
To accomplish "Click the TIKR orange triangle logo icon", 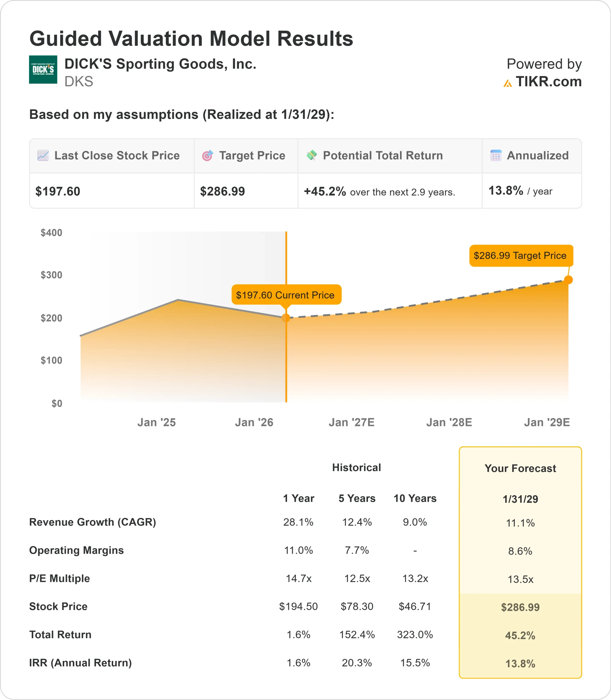I will click(507, 83).
